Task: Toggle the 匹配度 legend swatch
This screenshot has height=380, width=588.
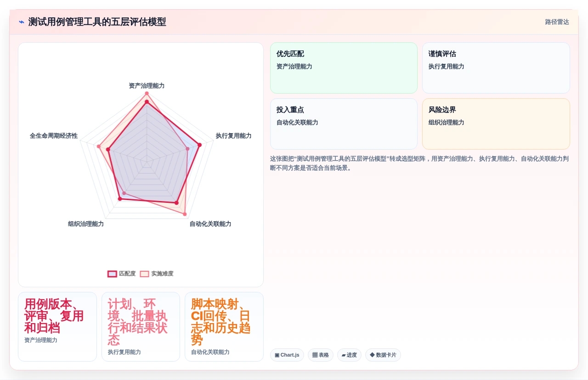Action: pyautogui.click(x=112, y=274)
